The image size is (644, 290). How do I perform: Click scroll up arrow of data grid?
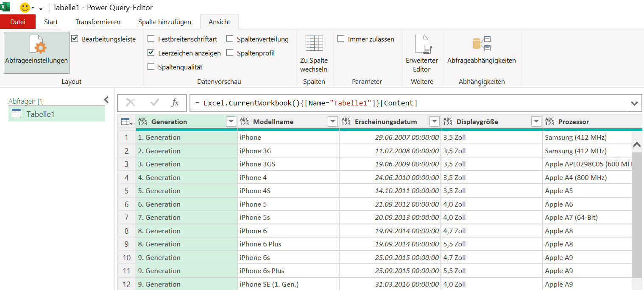point(637,144)
